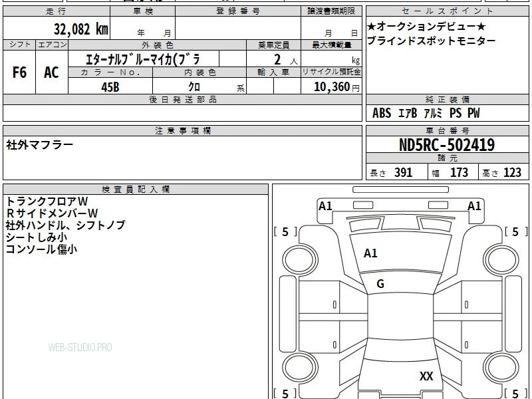Select the 輸入車 header
This screenshot has width=532, height=399.
point(273,72)
